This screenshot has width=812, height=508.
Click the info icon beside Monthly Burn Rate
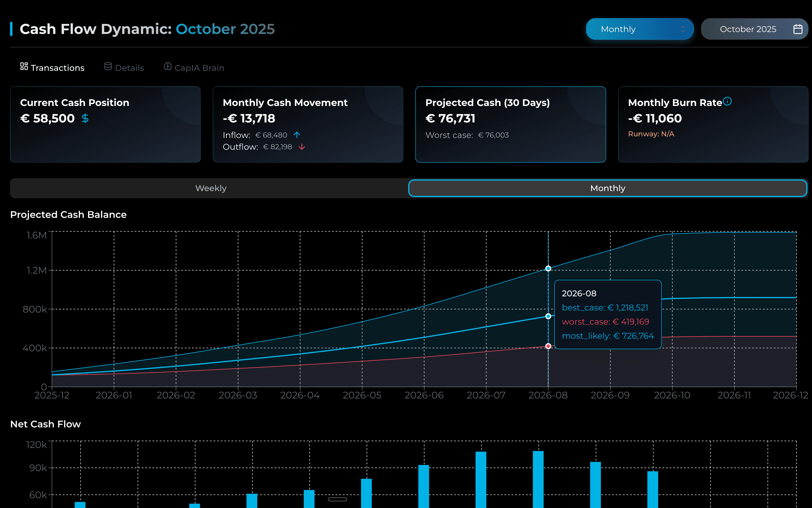point(727,101)
